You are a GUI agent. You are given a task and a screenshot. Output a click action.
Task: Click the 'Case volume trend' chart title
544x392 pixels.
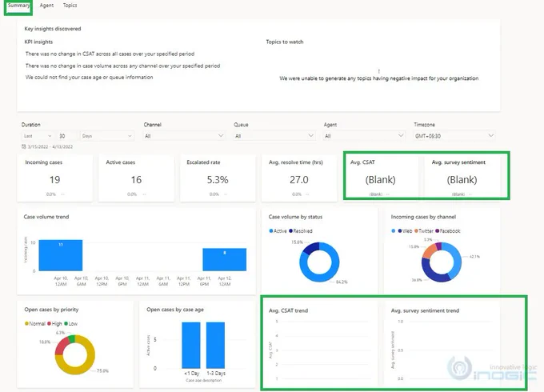tap(46, 217)
